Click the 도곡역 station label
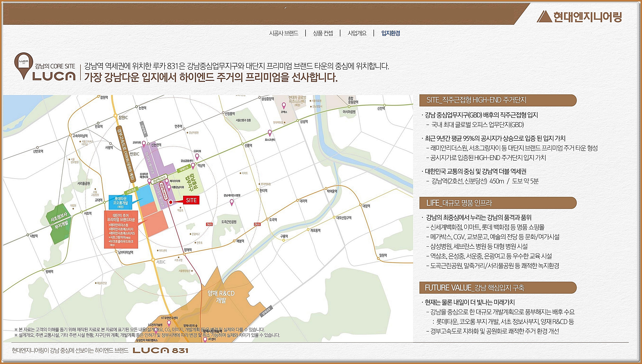Screen dimensions: 642x364 coord(273,220)
